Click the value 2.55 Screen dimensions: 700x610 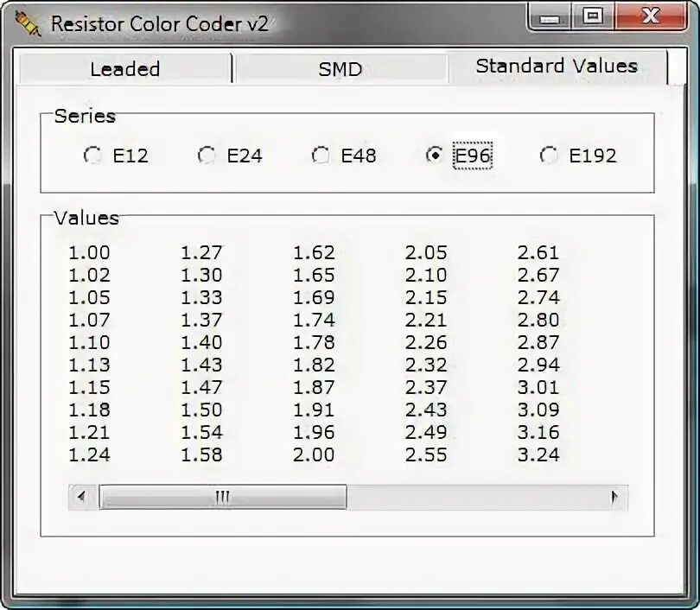pyautogui.click(x=426, y=454)
